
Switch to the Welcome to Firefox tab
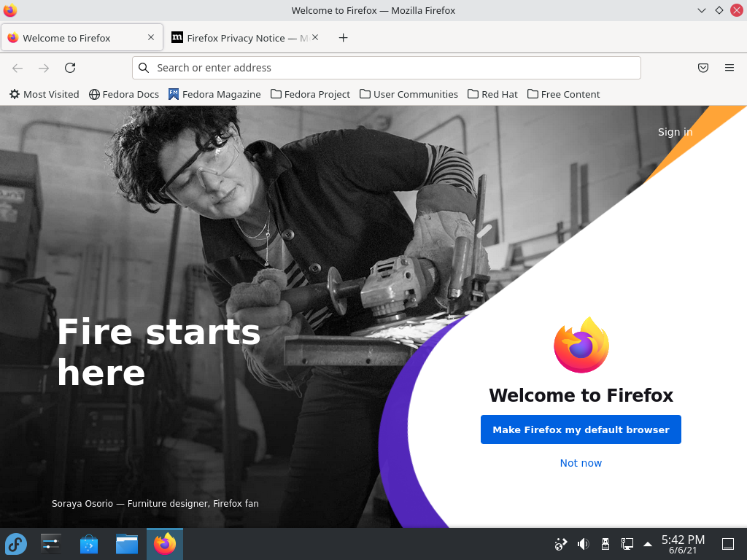click(x=82, y=38)
